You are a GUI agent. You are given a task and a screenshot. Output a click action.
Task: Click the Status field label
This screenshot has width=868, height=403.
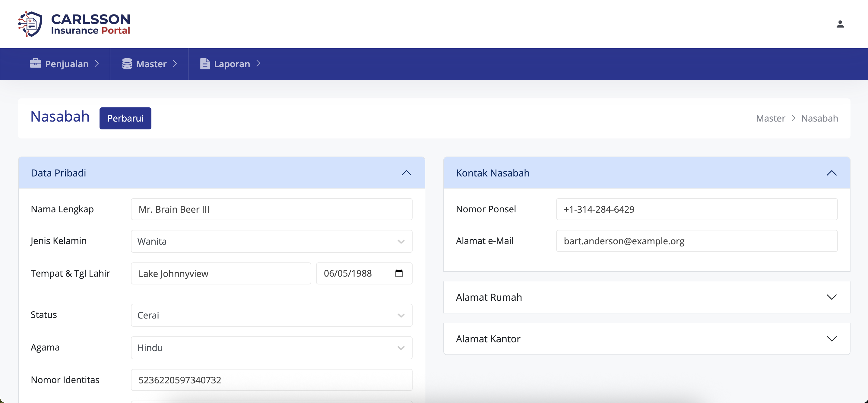pos(44,315)
